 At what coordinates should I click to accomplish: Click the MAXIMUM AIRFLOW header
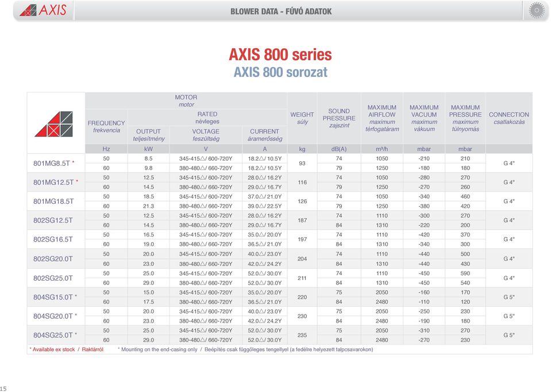coord(382,118)
